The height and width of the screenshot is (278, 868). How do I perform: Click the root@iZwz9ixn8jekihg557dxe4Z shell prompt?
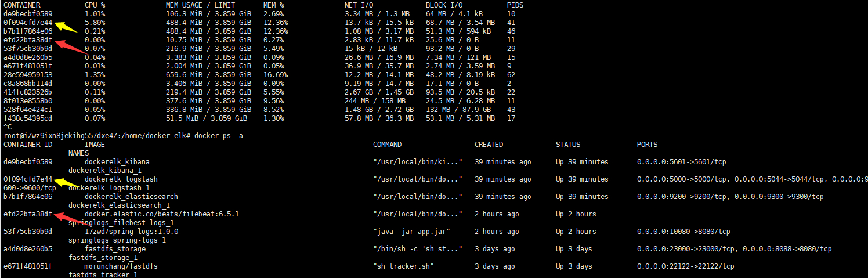click(96, 135)
